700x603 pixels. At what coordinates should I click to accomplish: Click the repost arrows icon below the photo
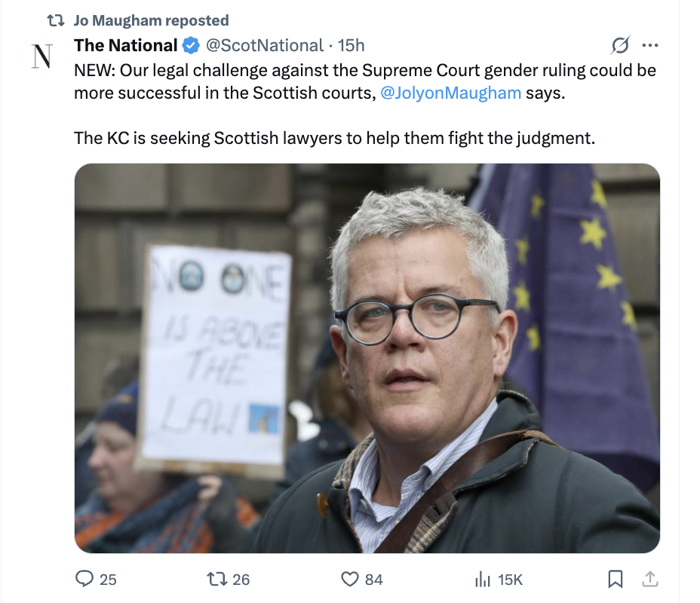point(216,579)
